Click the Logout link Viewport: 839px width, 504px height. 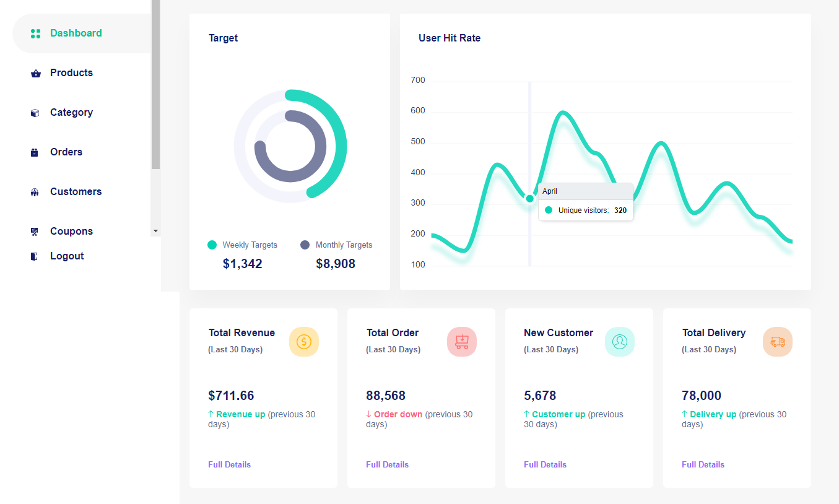tap(67, 256)
